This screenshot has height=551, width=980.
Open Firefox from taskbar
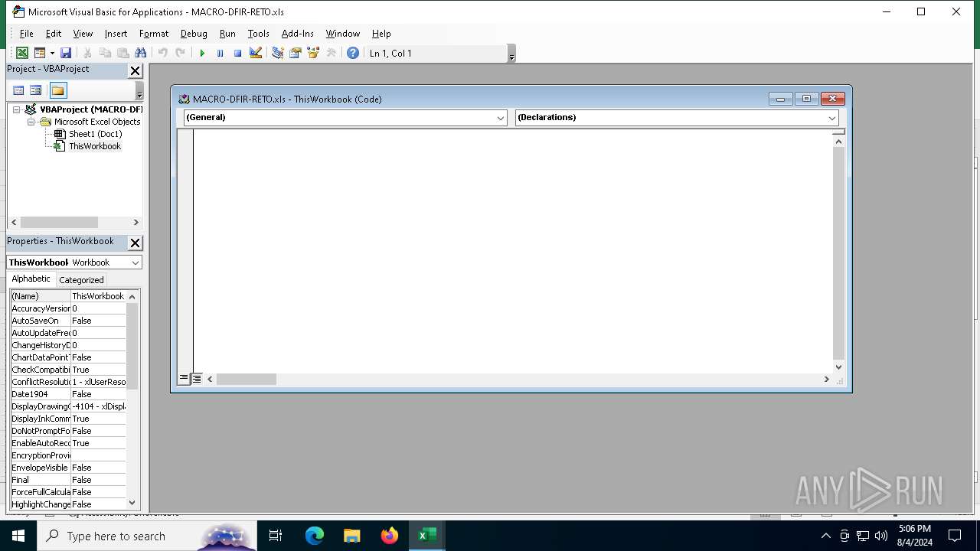click(x=390, y=536)
